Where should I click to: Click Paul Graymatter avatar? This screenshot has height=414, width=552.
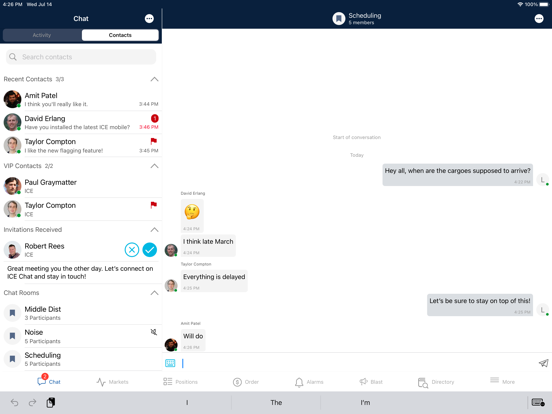(x=12, y=186)
